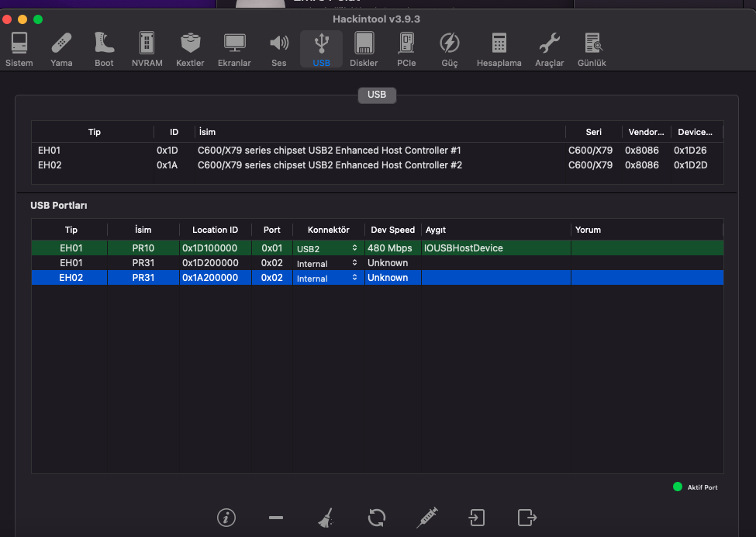The width and height of the screenshot is (756, 537).
Task: Select the USB tab button
Action: point(377,95)
